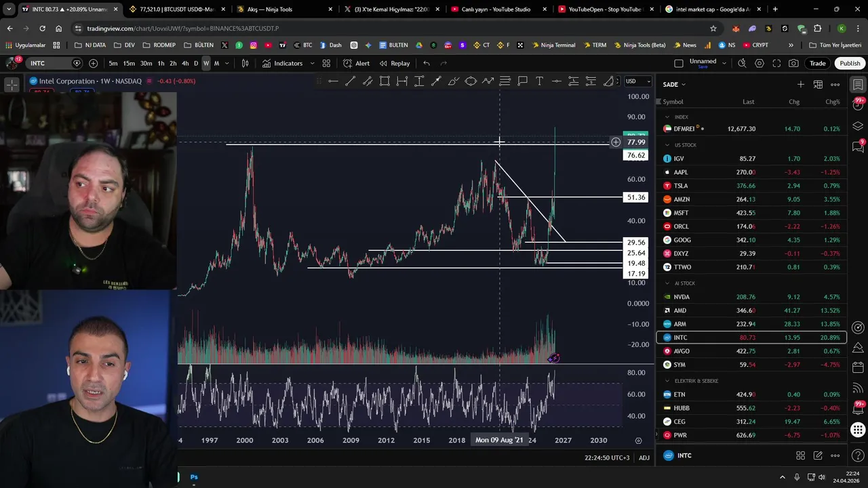The height and width of the screenshot is (488, 868).
Task: Open watchlist advanced view table icon
Action: (818, 85)
